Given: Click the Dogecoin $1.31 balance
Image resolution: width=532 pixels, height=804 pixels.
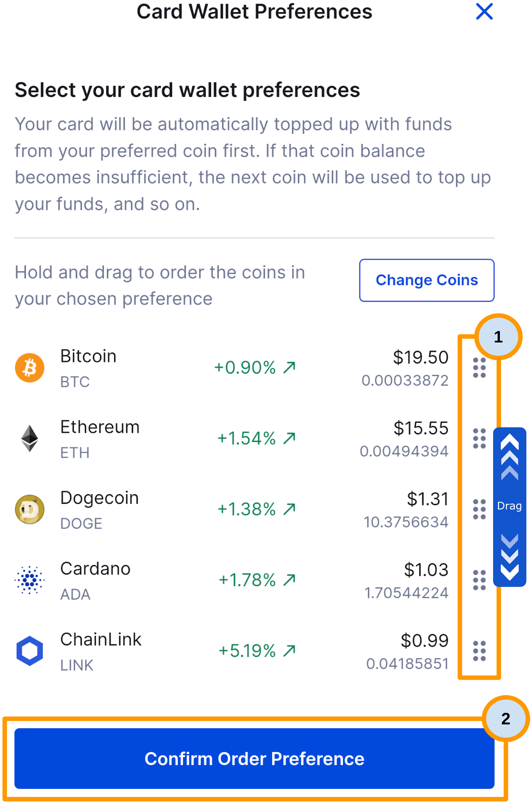Looking at the screenshot, I should 428,499.
